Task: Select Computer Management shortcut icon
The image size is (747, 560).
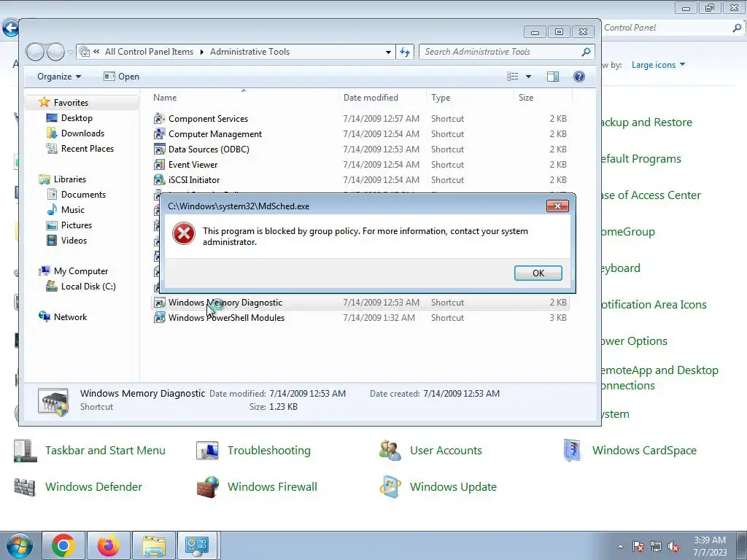Action: (159, 134)
